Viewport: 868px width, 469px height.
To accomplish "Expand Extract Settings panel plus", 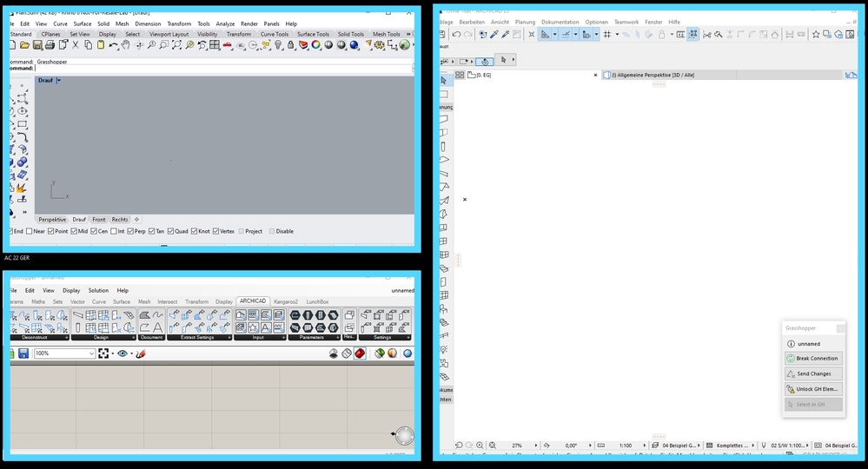I will tap(229, 337).
